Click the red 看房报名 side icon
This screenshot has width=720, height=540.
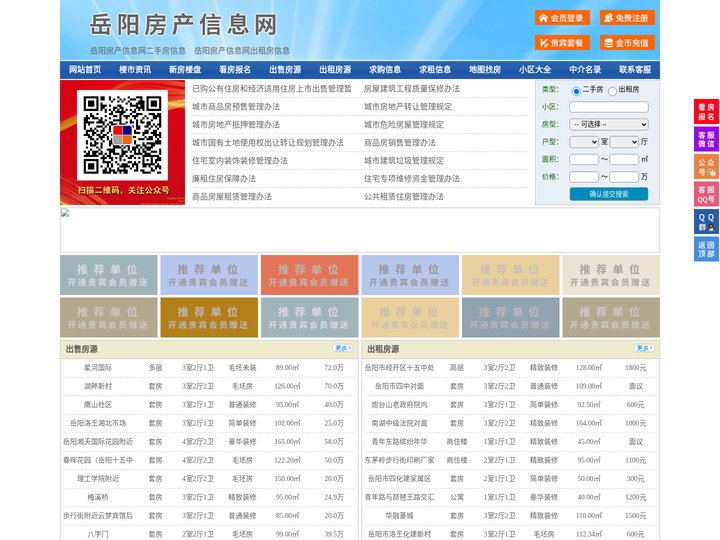coord(706,112)
